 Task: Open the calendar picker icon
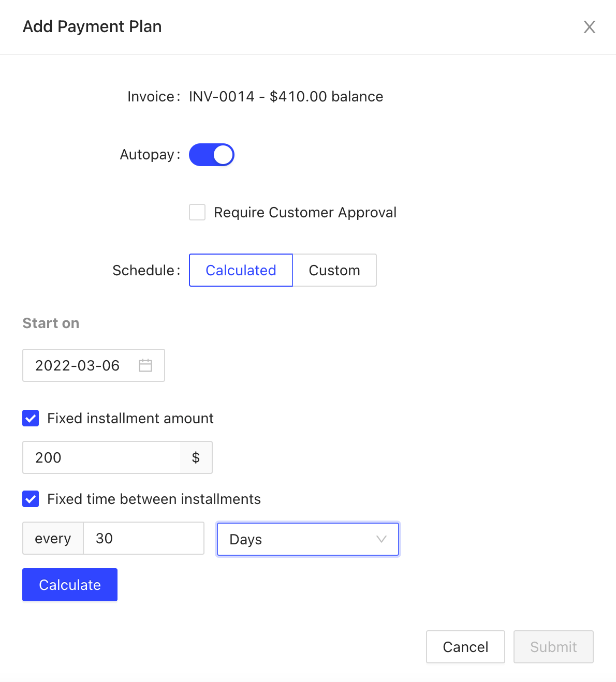click(x=145, y=365)
